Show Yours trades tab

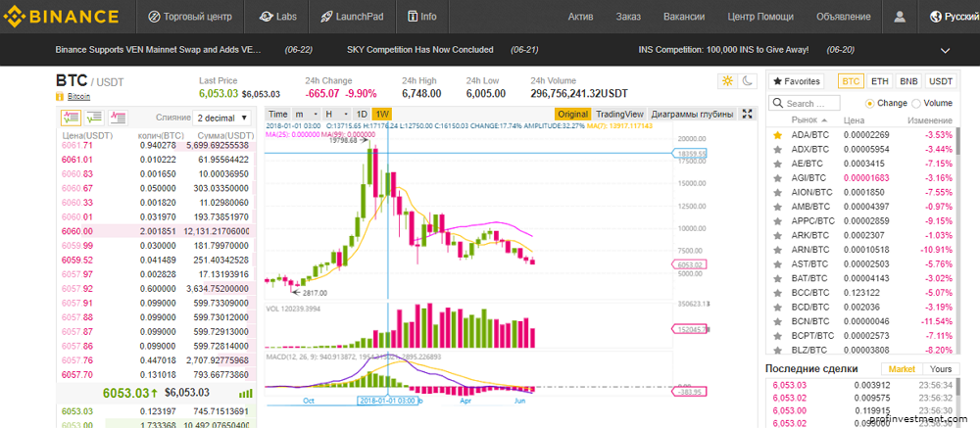pyautogui.click(x=941, y=368)
